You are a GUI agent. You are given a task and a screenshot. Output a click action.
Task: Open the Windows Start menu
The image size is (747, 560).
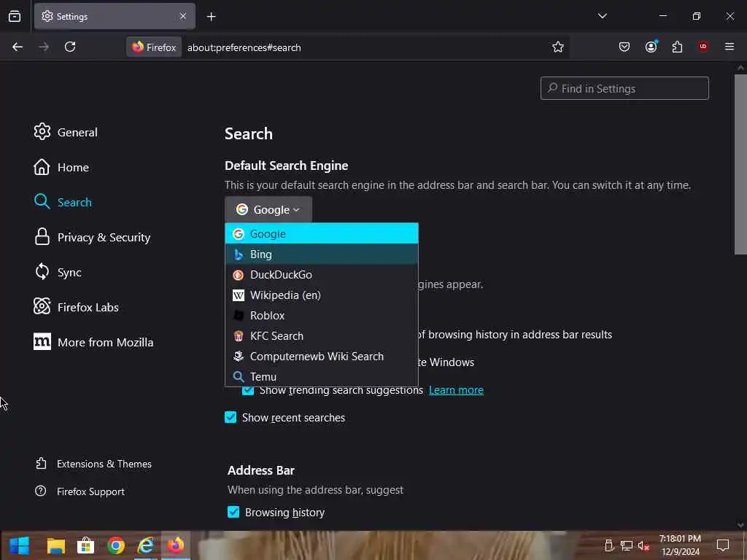coord(20,545)
